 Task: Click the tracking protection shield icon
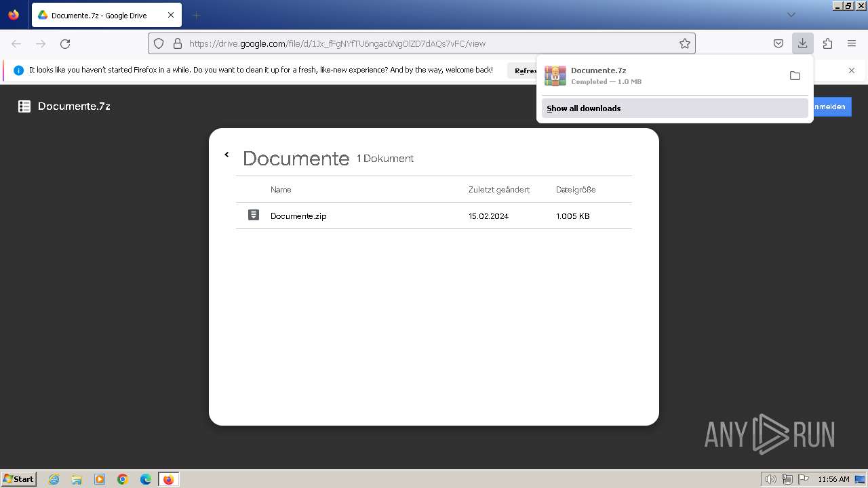point(159,43)
